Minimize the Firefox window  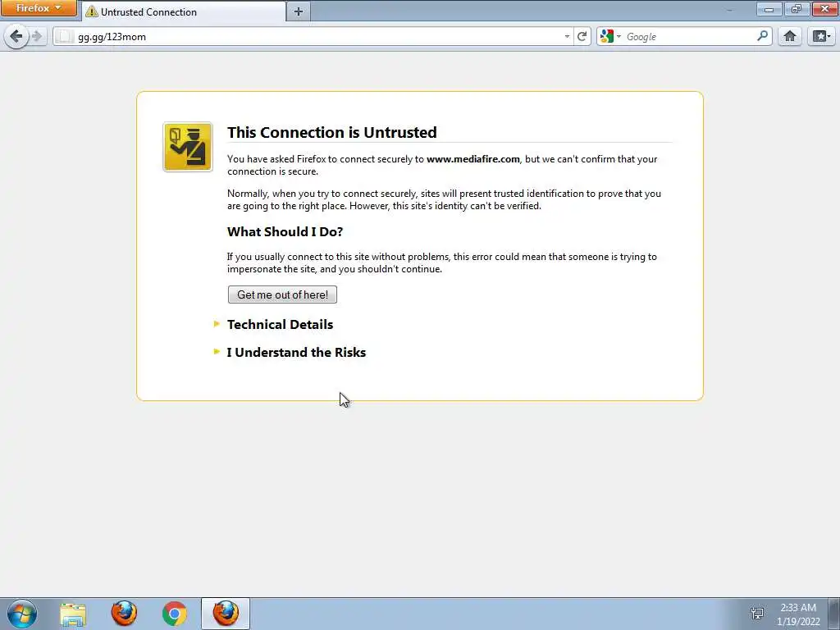(x=769, y=8)
